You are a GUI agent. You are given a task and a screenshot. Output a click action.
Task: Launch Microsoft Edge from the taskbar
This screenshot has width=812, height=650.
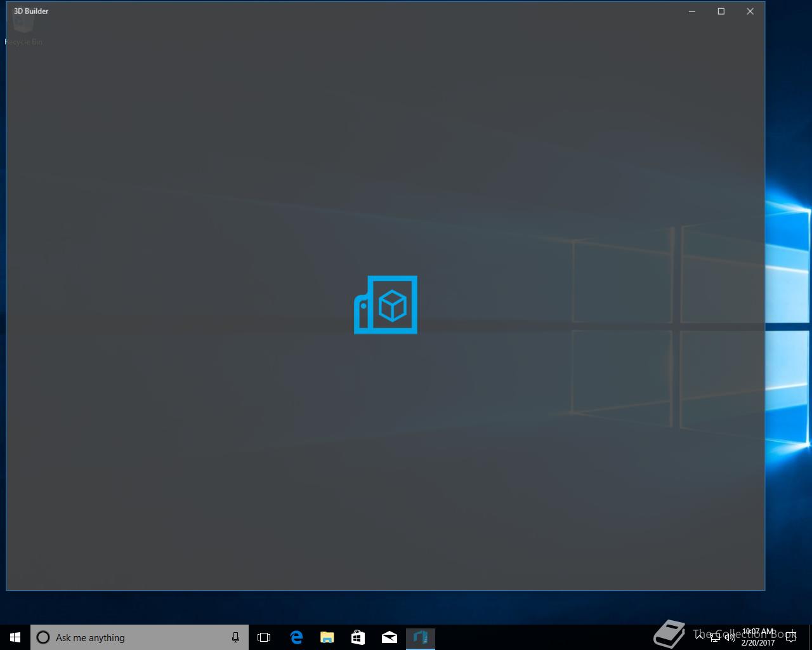296,637
